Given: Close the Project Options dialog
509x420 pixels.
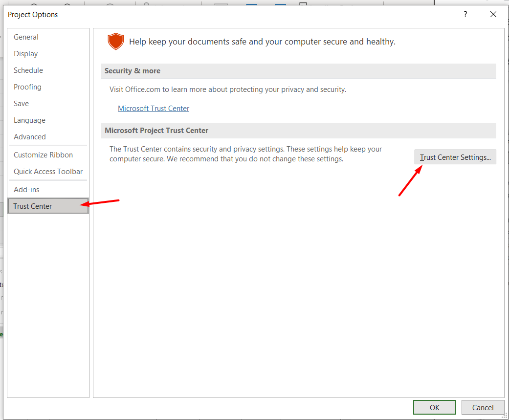Looking at the screenshot, I should pyautogui.click(x=493, y=14).
